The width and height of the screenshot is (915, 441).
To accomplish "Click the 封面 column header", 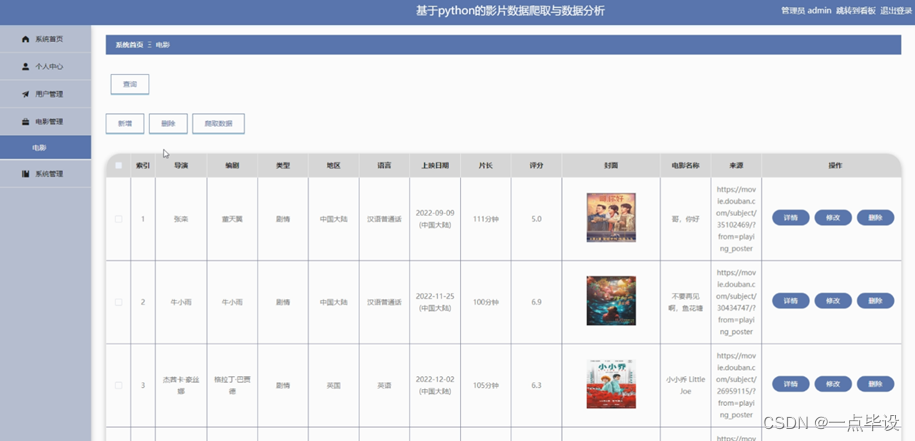I will pyautogui.click(x=611, y=166).
